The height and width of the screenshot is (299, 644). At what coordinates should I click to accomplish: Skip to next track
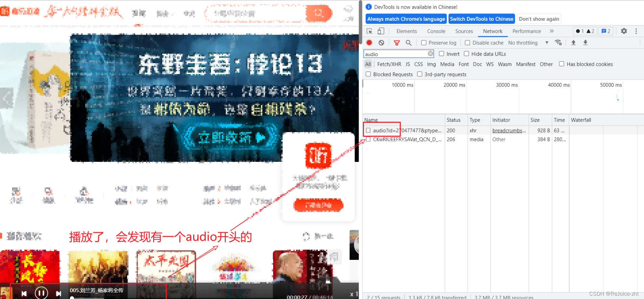(58, 294)
